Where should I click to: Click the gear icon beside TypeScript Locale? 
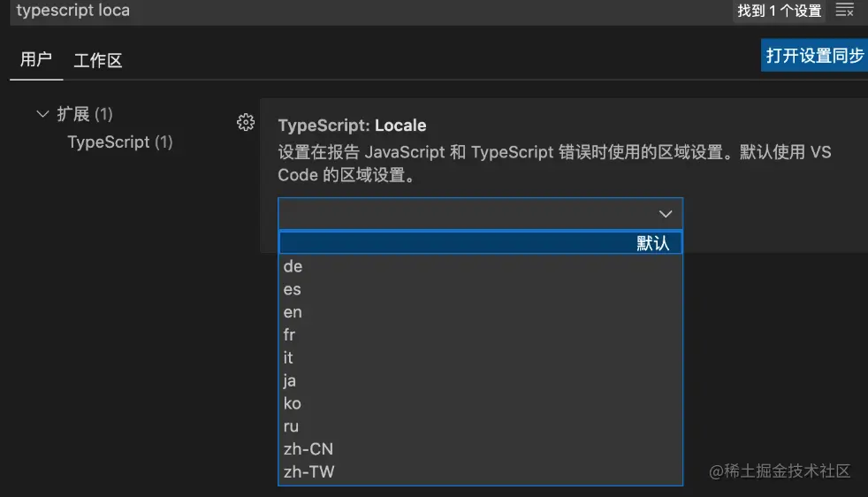(246, 122)
